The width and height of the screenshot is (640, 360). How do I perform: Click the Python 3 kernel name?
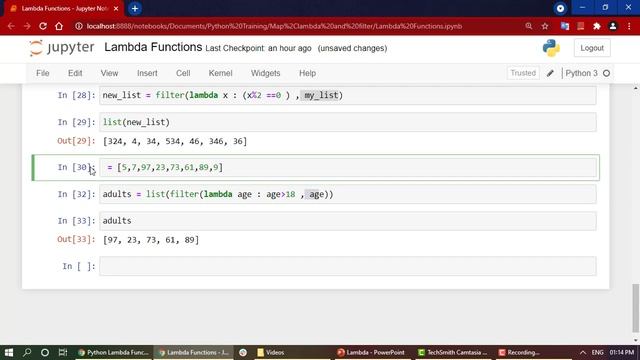(581, 73)
